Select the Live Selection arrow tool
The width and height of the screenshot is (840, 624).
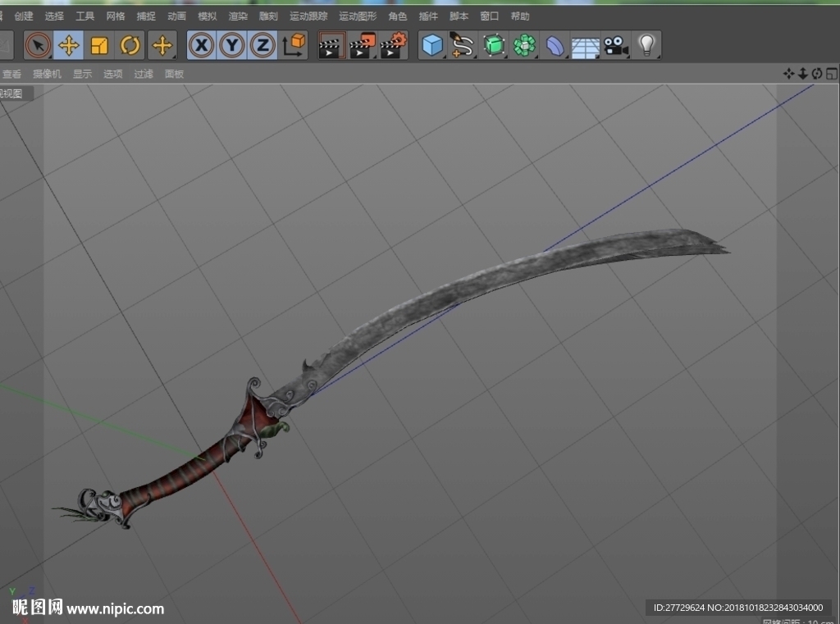tap(38, 45)
